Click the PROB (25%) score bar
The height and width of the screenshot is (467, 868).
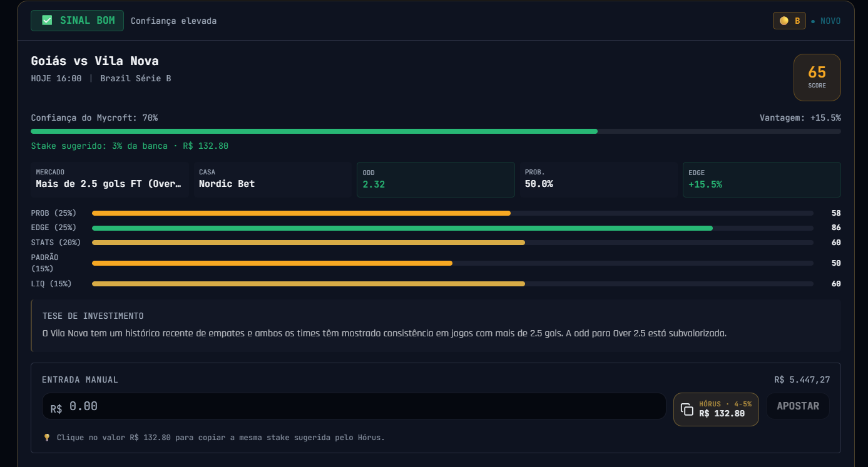coord(452,213)
